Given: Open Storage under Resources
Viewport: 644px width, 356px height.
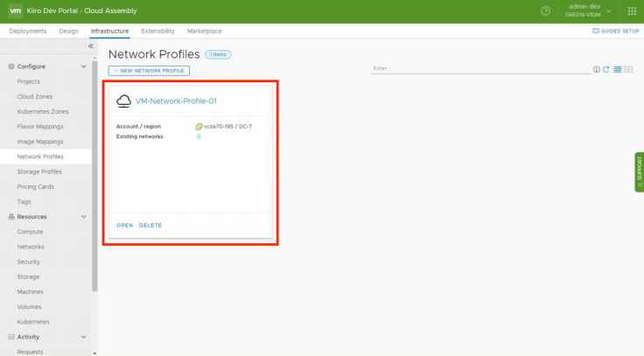Looking at the screenshot, I should [28, 277].
